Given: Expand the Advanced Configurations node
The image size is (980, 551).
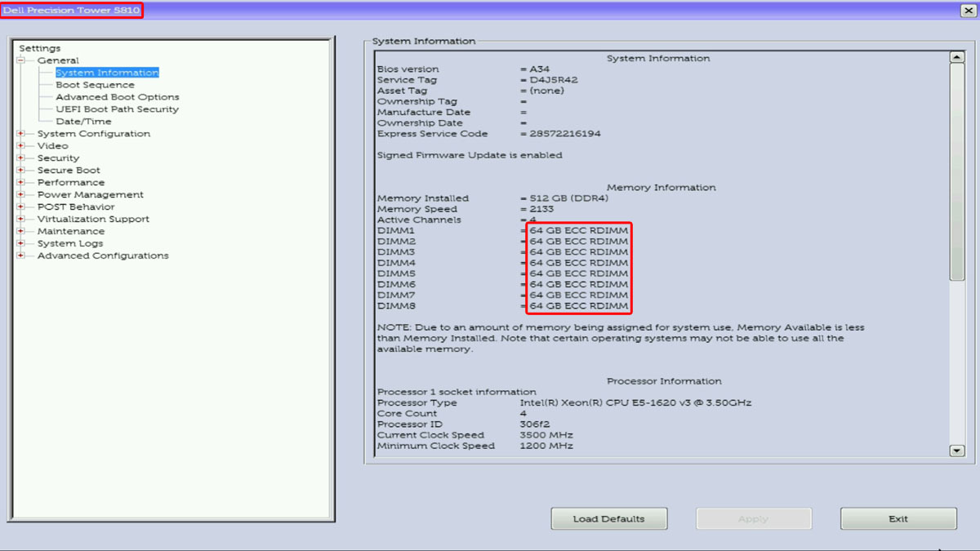Looking at the screenshot, I should [20, 256].
